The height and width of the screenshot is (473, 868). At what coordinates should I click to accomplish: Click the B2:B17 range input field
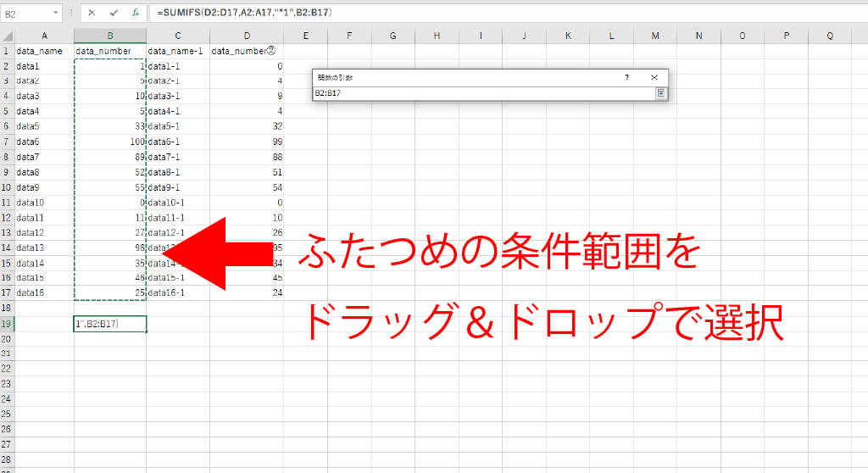coord(483,92)
